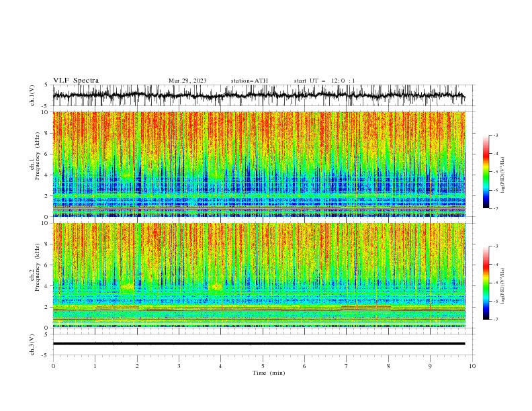
Task: Click the "start UT = 12:0 :1" text
Action: [324, 81]
